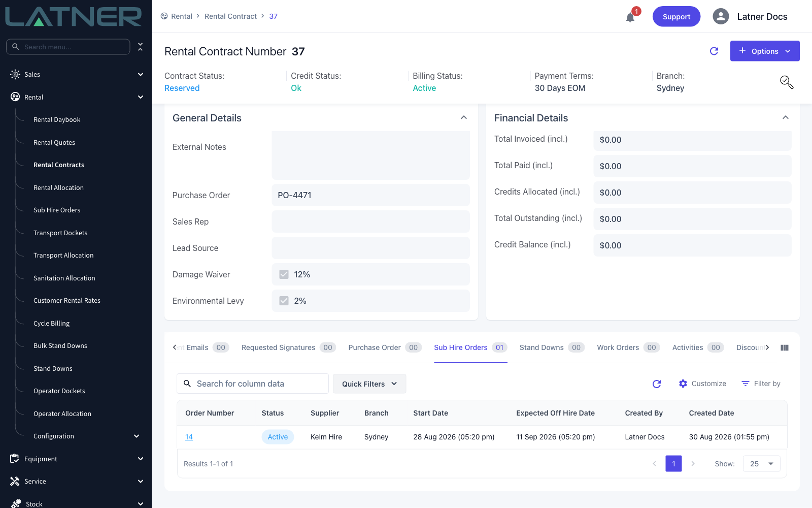Open Rental Daybook in sidebar
Viewport: 812px width, 508px height.
[57, 119]
